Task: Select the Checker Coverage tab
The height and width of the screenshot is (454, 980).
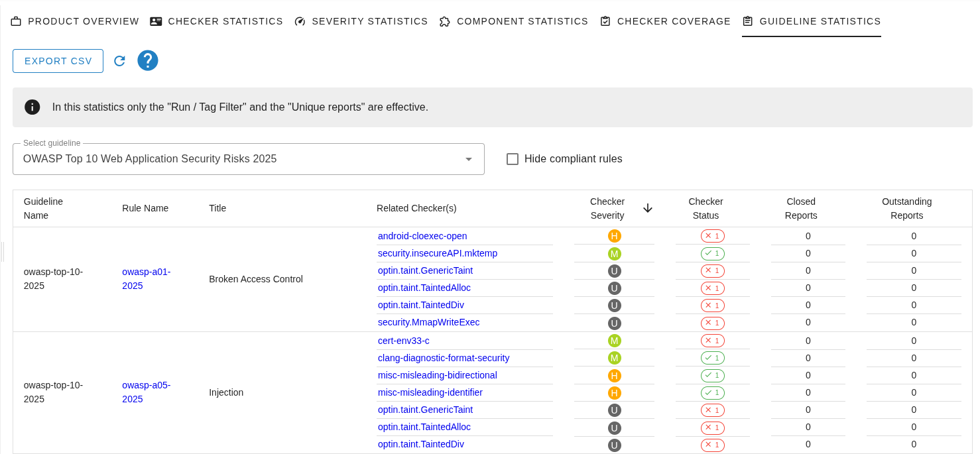Action: point(665,21)
